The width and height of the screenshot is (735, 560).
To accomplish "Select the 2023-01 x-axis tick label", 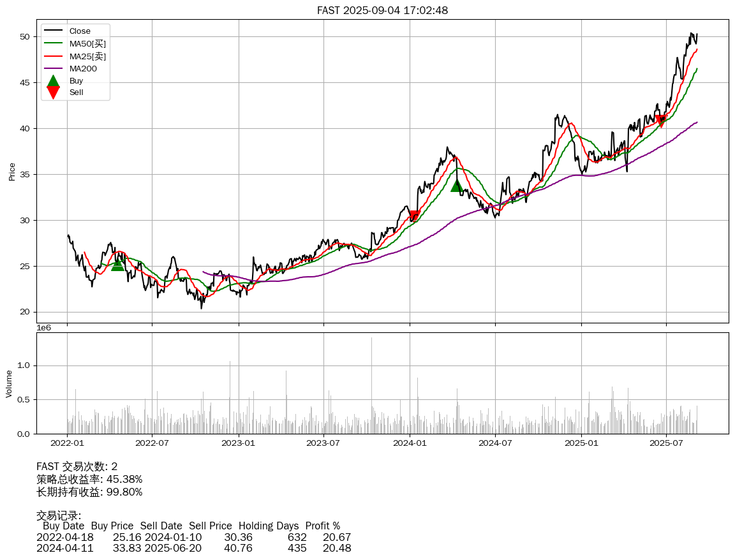I will click(239, 442).
